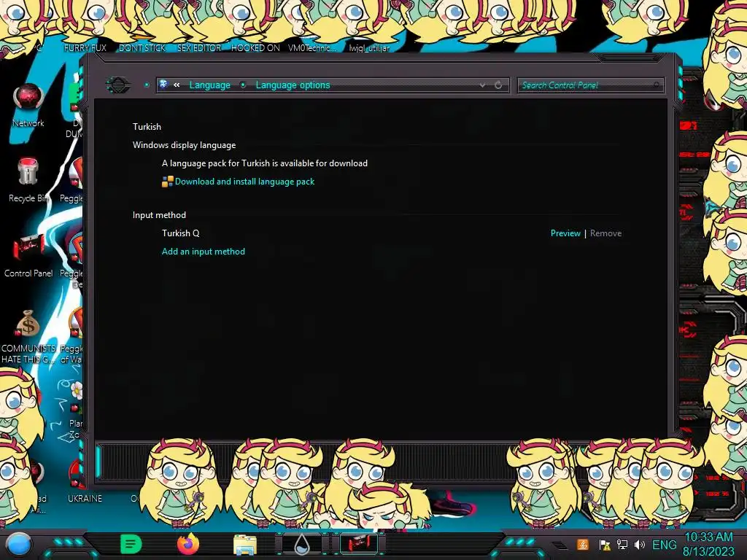Click the Input method section heading
747x560 pixels.
point(159,215)
